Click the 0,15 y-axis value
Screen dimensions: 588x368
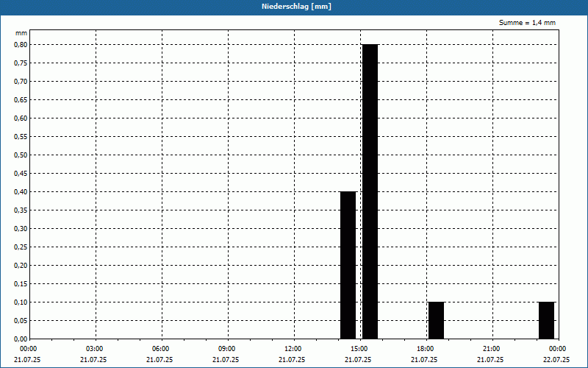pyautogui.click(x=21, y=284)
